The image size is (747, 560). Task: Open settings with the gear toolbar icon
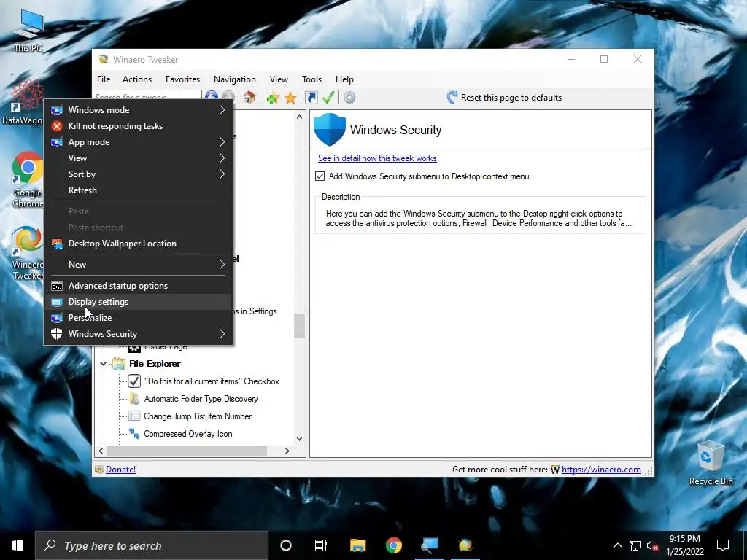click(349, 98)
